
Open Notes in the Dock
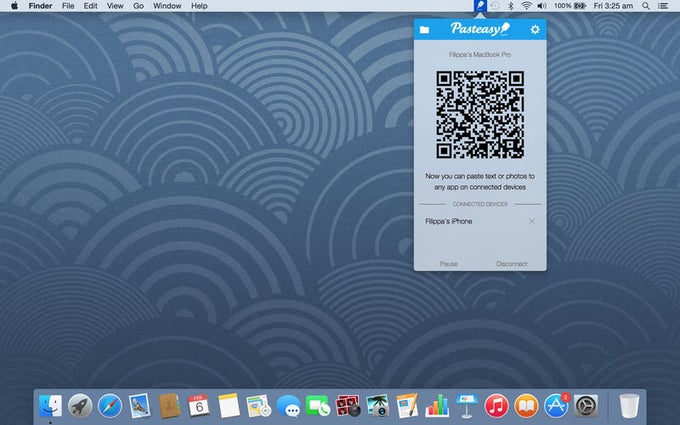229,406
